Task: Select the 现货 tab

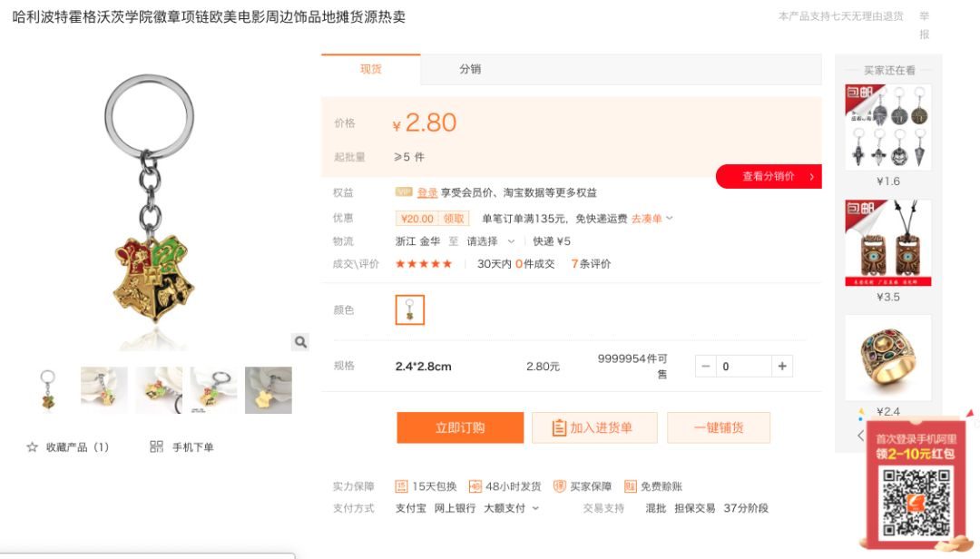Action: click(370, 69)
